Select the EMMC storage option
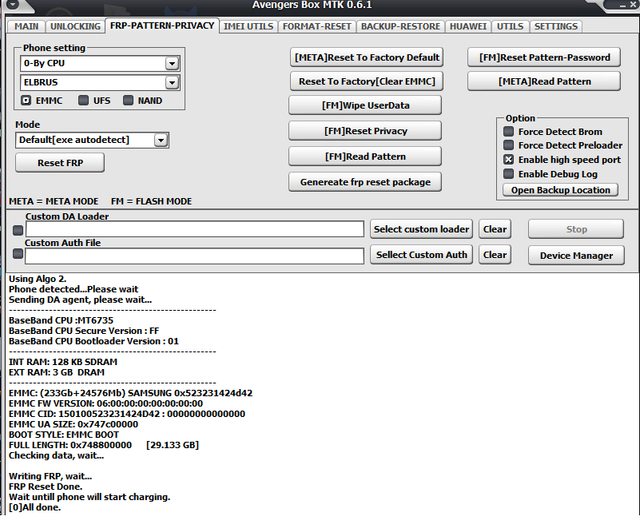This screenshot has height=520, width=640. click(x=26, y=100)
